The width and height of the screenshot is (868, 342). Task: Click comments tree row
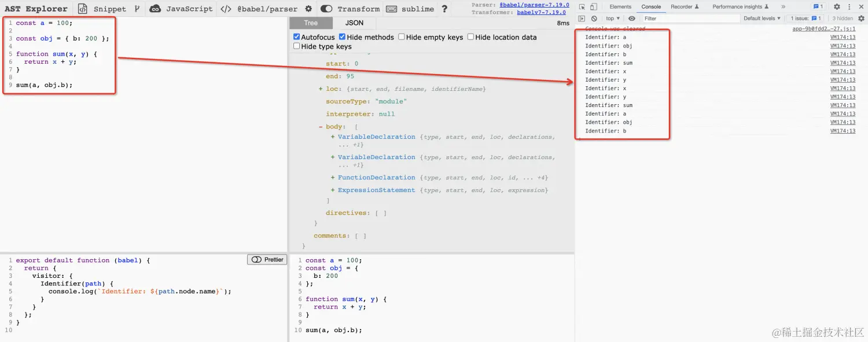tap(340, 236)
